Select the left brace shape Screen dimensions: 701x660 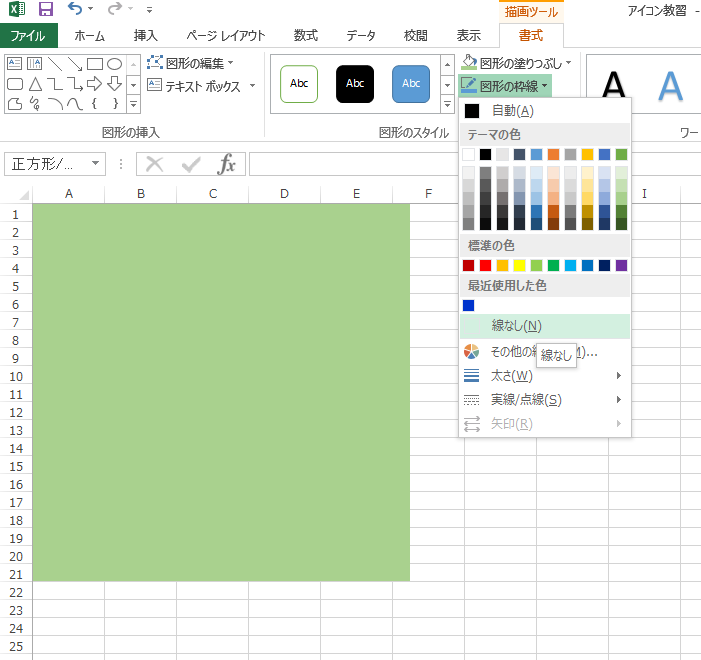coord(94,104)
